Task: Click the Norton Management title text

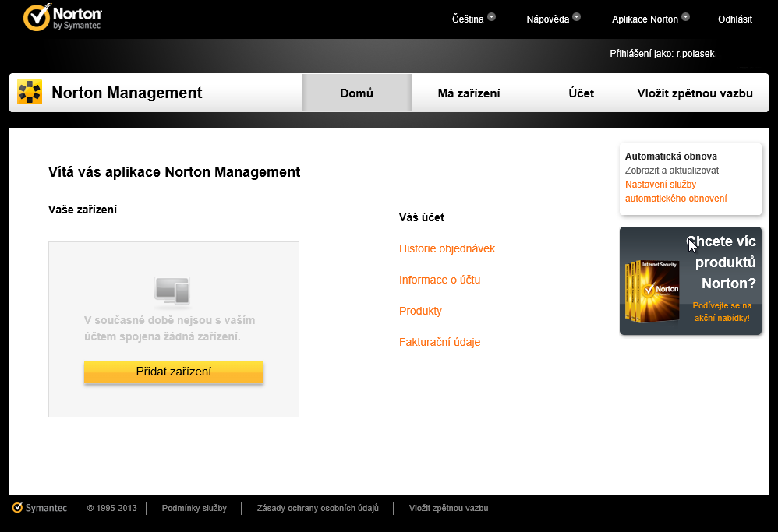Action: point(127,93)
